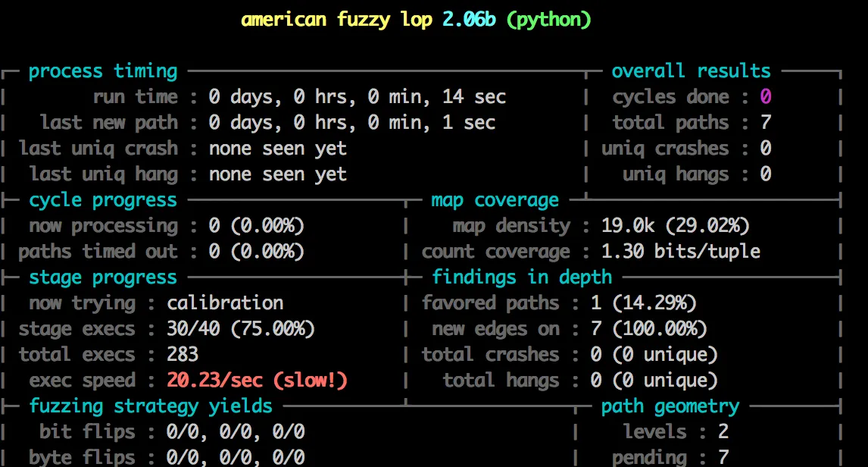
Task: Click the "american fuzzy lop" title text
Action: 336,20
